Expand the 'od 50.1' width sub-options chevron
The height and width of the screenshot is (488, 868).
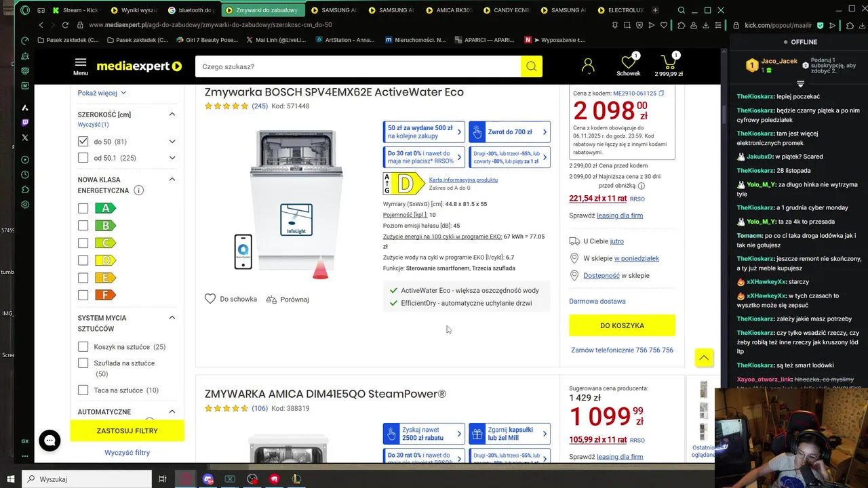pyautogui.click(x=172, y=158)
